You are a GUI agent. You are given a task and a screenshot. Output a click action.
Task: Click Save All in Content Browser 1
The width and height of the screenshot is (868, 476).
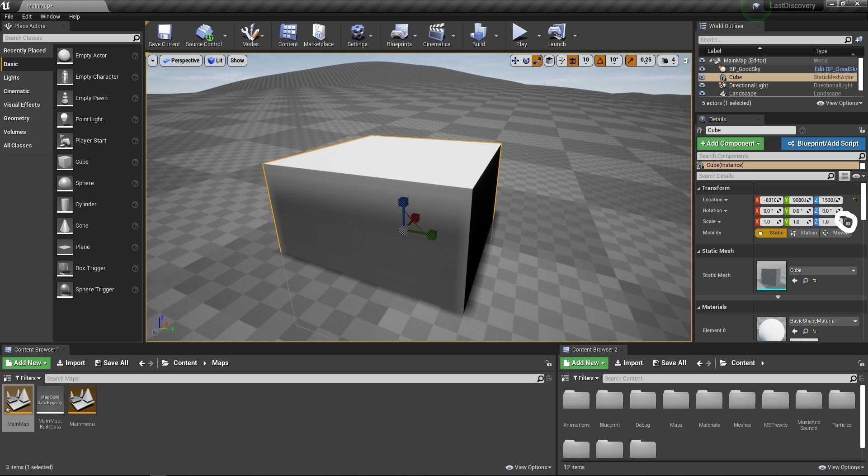point(111,363)
